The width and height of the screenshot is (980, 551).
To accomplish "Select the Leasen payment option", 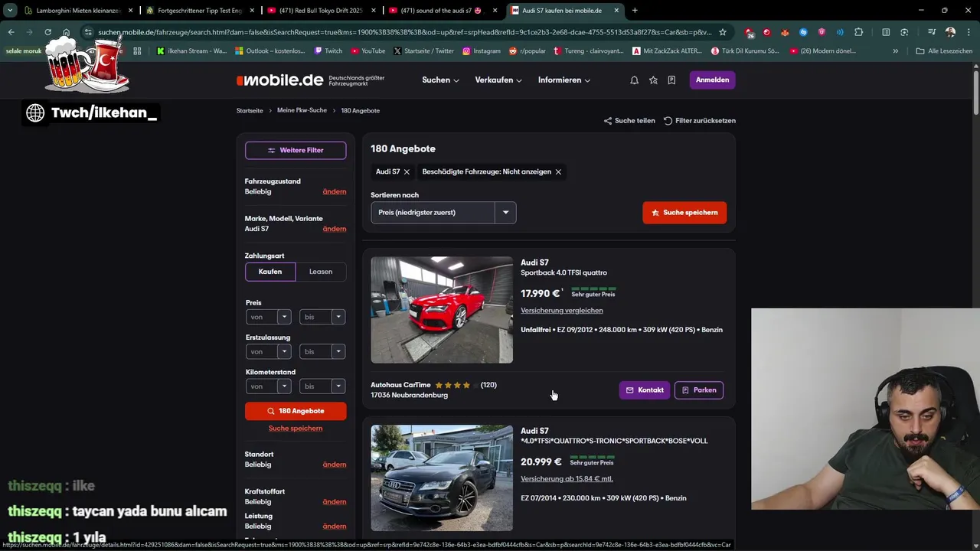I will (321, 272).
